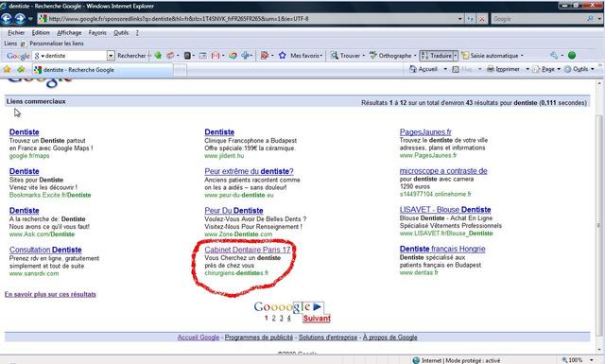
Task: Click the dark square icon on the Google toolbar
Action: (187, 56)
